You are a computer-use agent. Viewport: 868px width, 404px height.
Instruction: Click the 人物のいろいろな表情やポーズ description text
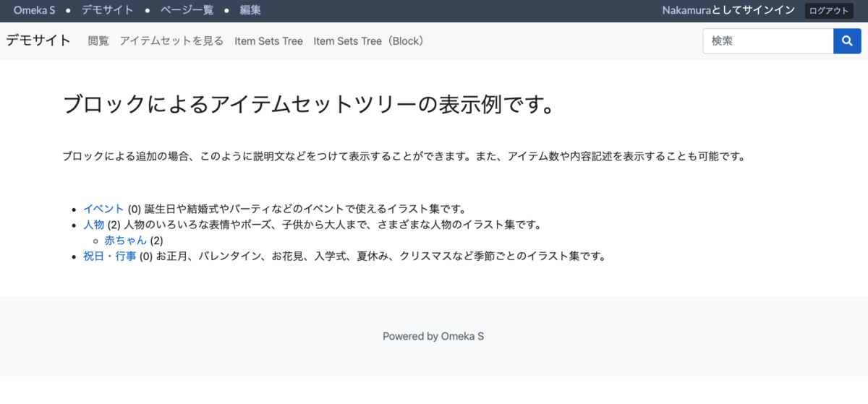[x=333, y=225]
